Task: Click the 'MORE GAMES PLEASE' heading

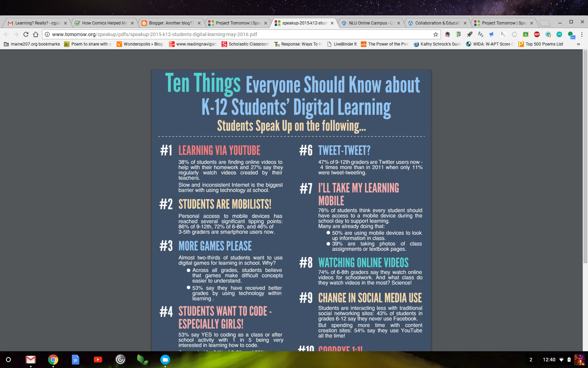Action: (x=215, y=246)
